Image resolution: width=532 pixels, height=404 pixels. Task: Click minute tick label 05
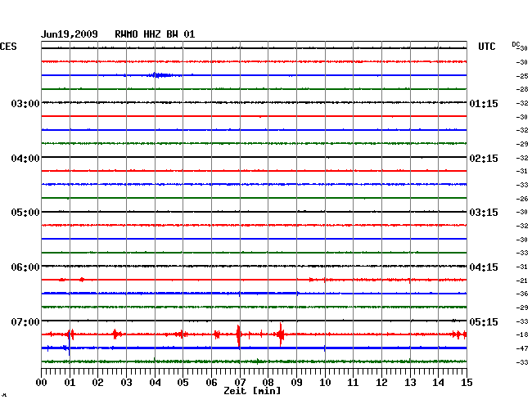[x=183, y=382]
